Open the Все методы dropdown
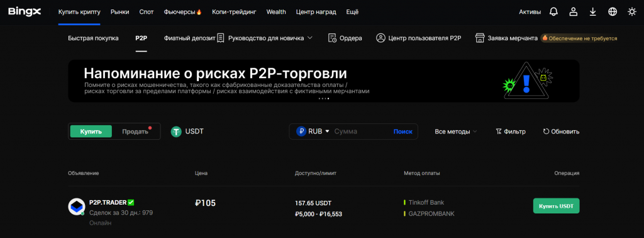 (456, 132)
